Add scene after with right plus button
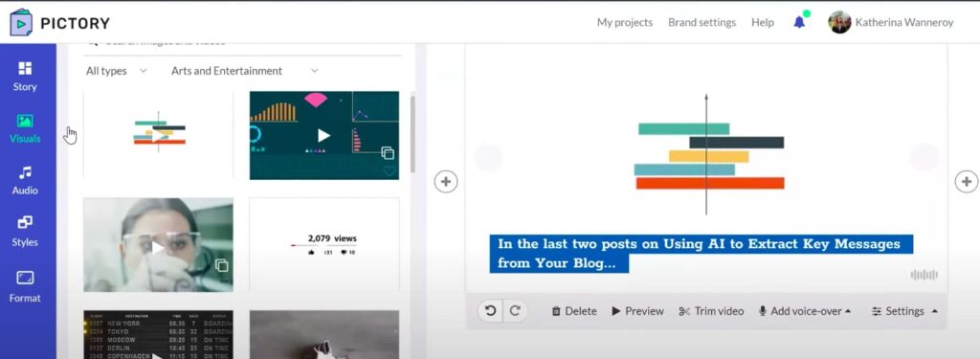980x359 pixels. 967,181
